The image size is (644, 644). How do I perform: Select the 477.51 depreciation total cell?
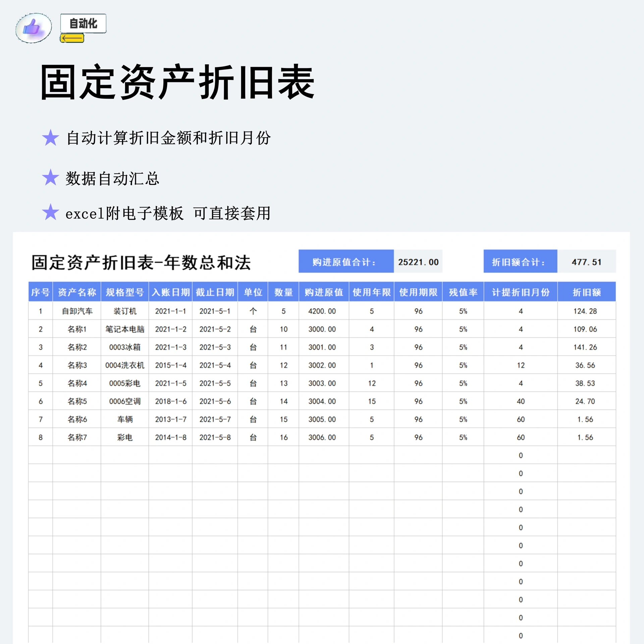click(586, 261)
